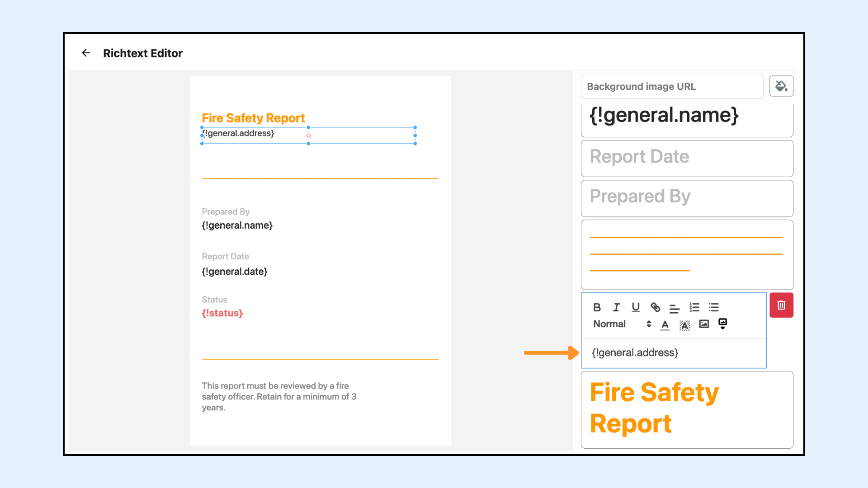Click the {!general.address} text in the editor box

(635, 353)
